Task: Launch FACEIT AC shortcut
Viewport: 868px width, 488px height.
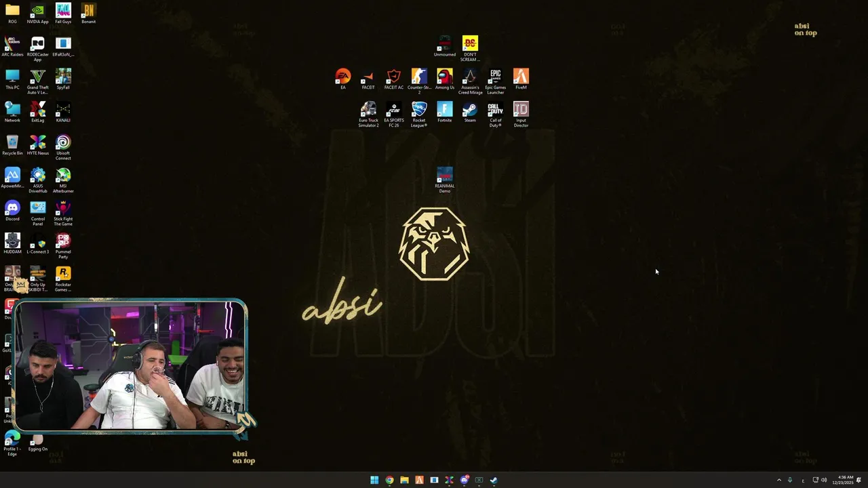Action: coord(393,79)
